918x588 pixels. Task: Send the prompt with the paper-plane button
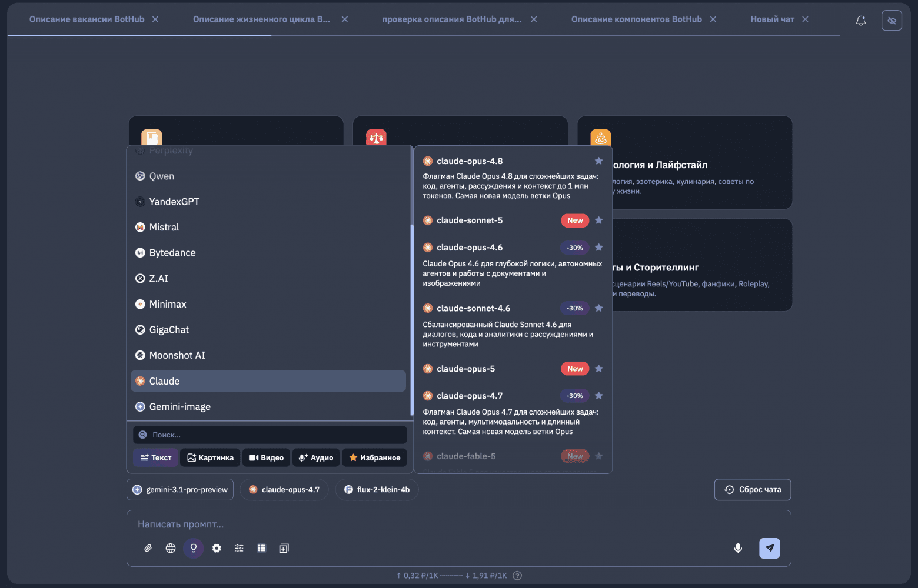[x=770, y=549]
